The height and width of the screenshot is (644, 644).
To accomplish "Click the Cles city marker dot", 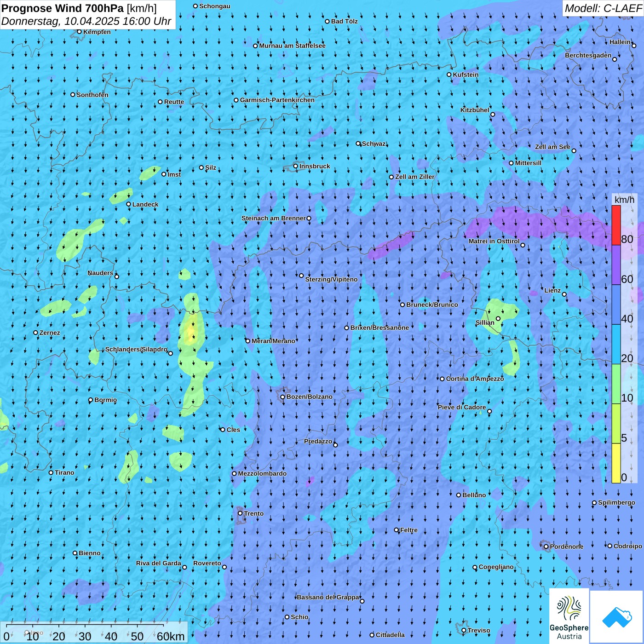I will [223, 430].
